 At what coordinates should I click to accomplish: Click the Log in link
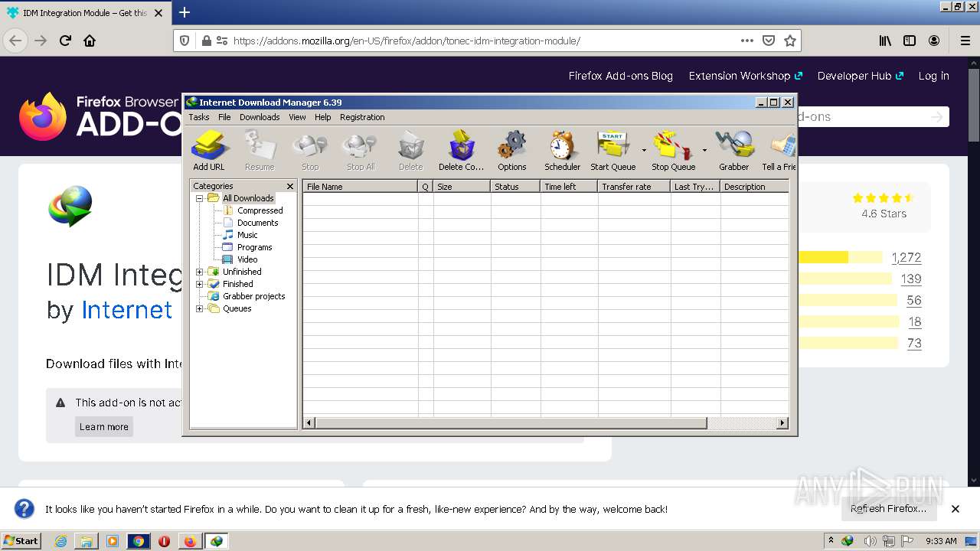pyautogui.click(x=933, y=76)
